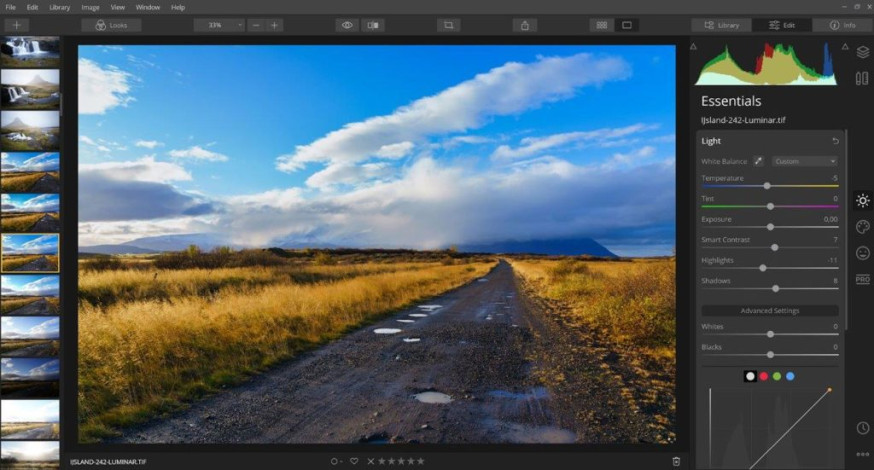Open the Layers panel icon

(862, 52)
